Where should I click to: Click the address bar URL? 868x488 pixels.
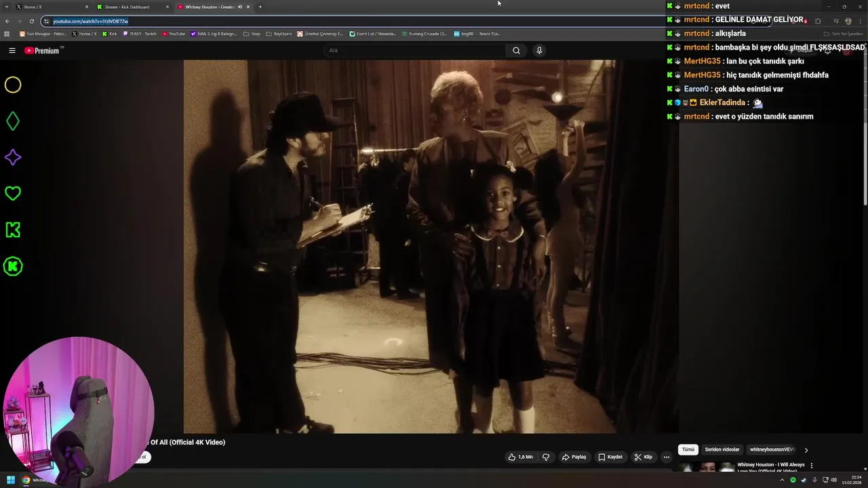pyautogui.click(x=90, y=21)
